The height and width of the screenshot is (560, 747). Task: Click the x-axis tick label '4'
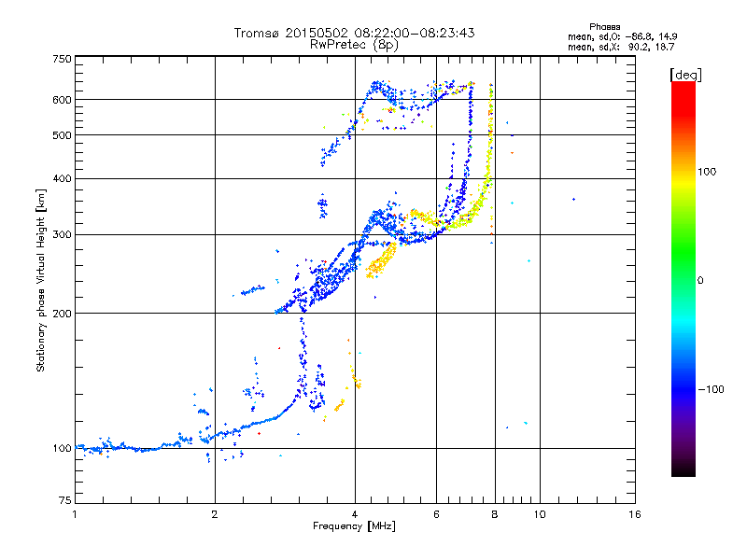pyautogui.click(x=355, y=514)
